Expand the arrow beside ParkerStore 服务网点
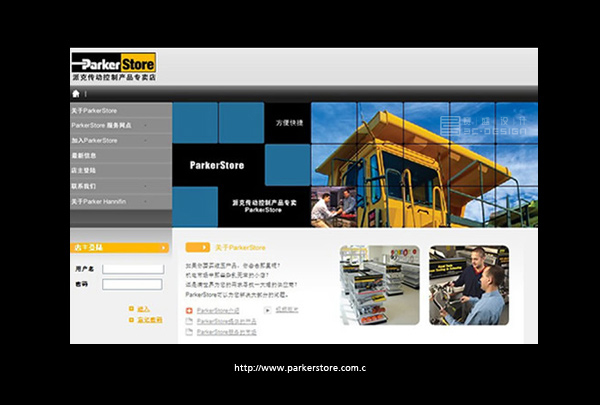Viewport: 600px width, 405px height. click(145, 126)
